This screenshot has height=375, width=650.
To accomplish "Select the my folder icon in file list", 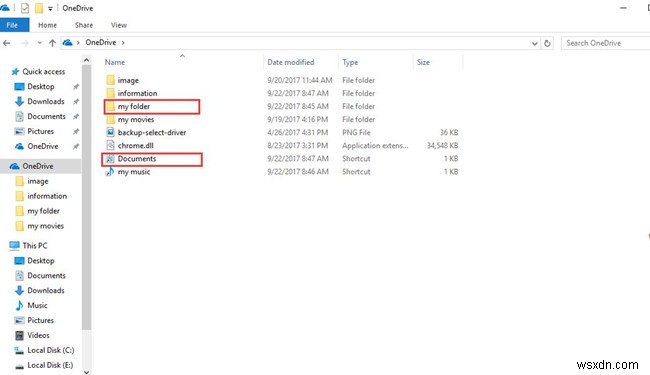I will (110, 106).
